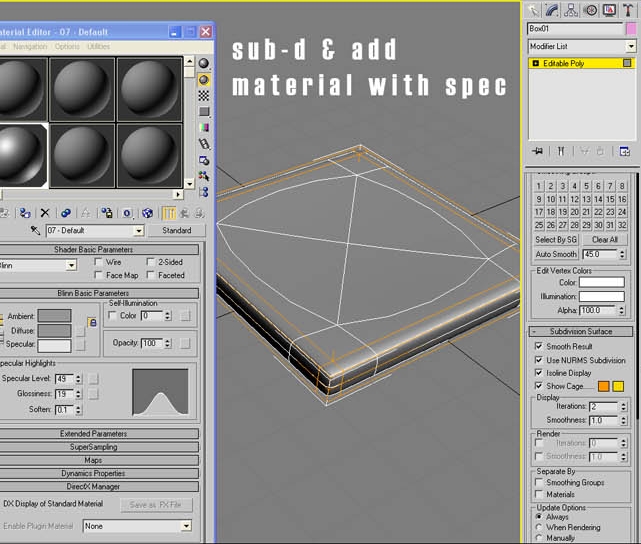Open the Modifier List dropdown
Screen dimensions: 641x544
[x=631, y=46]
